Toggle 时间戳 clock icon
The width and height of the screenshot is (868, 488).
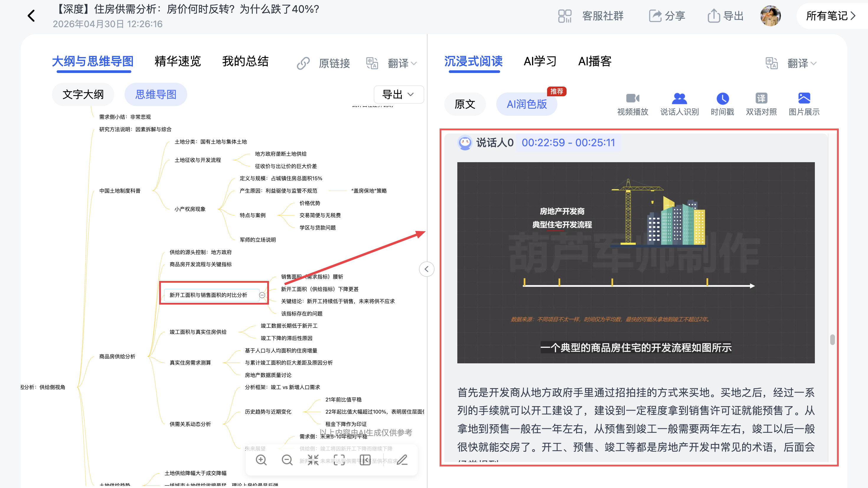pyautogui.click(x=722, y=98)
